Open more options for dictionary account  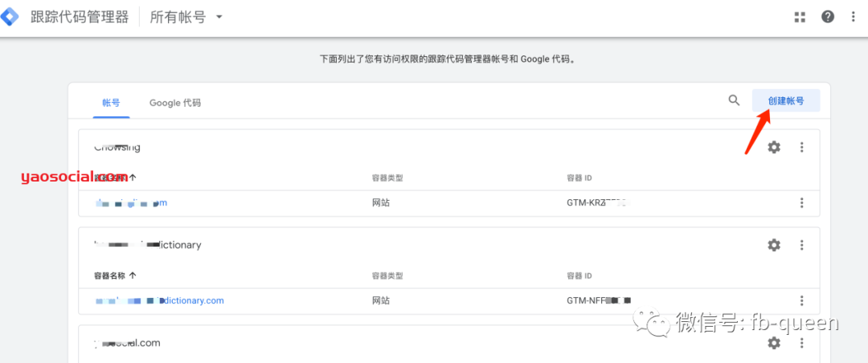(801, 245)
